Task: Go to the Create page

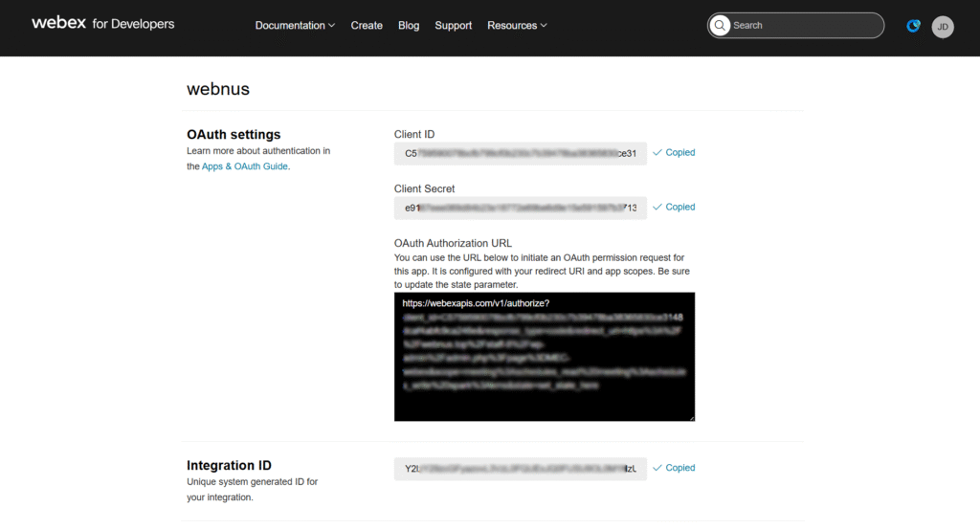Action: pos(367,26)
